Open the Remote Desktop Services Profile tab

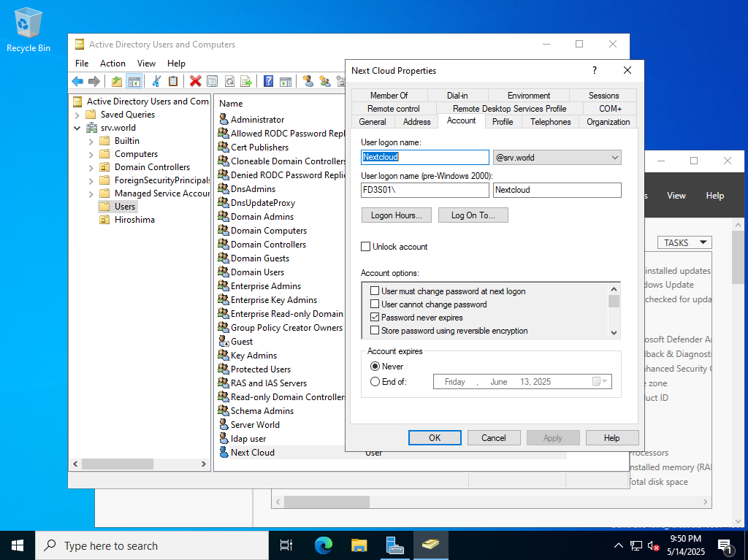[x=509, y=108]
